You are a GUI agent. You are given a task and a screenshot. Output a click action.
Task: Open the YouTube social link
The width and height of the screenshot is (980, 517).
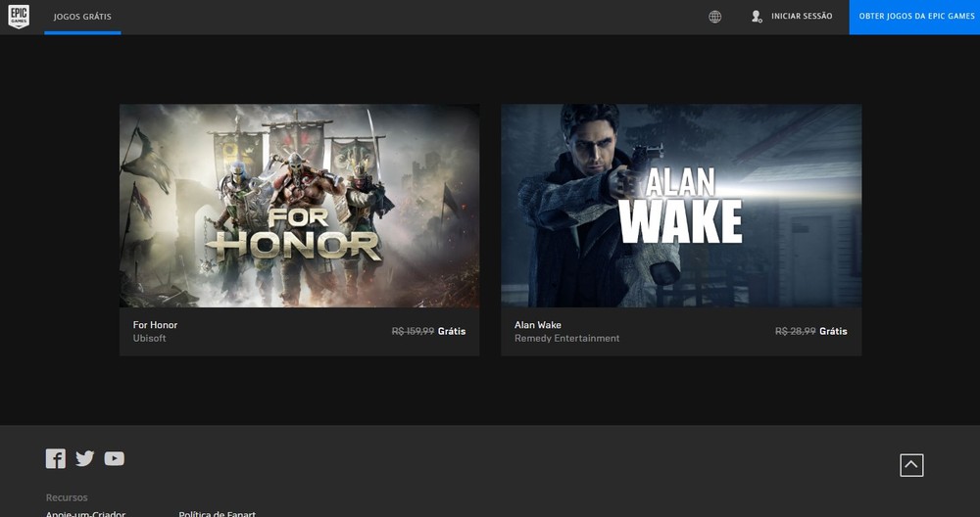(115, 459)
